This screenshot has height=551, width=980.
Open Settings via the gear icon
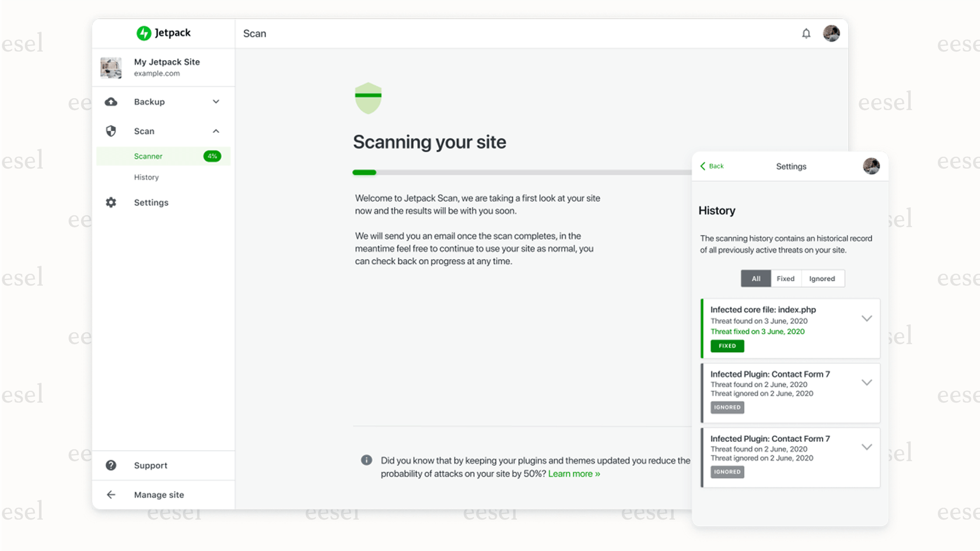[x=111, y=202]
